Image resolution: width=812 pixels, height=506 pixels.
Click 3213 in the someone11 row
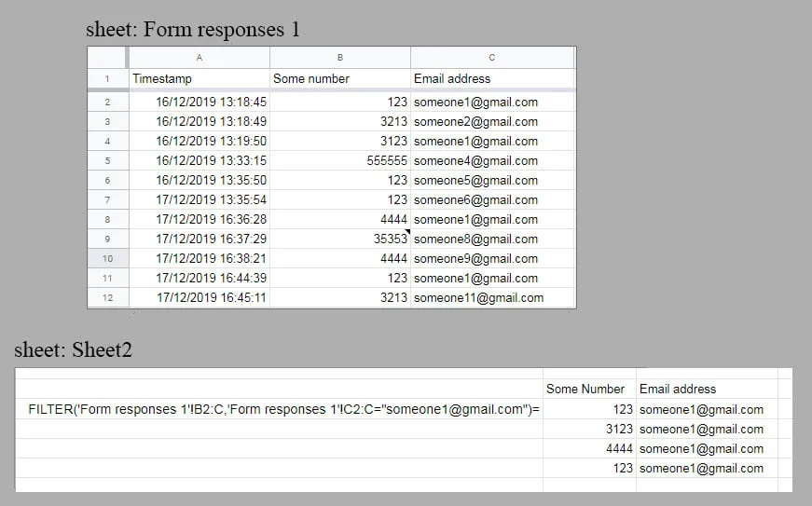coord(340,297)
